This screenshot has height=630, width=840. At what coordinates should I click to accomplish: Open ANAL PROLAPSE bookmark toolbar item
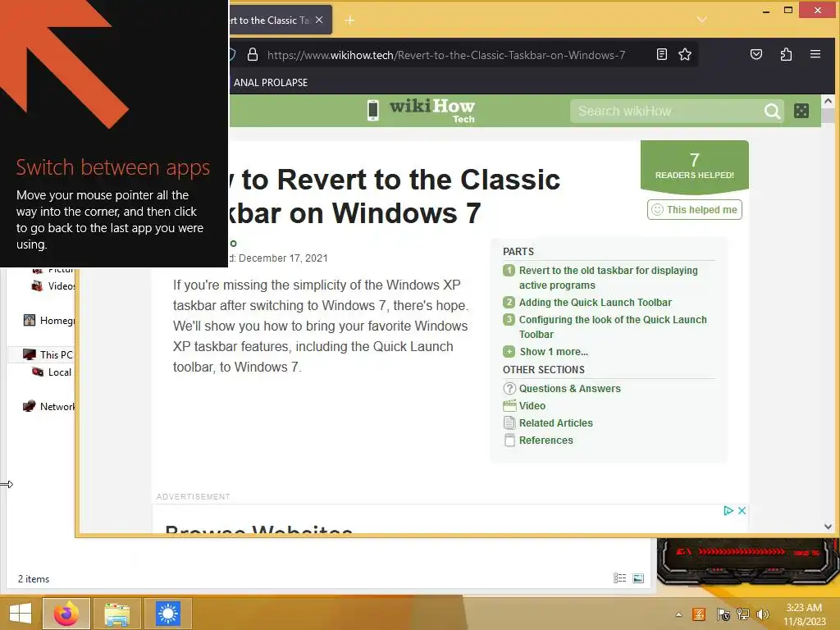269,83
